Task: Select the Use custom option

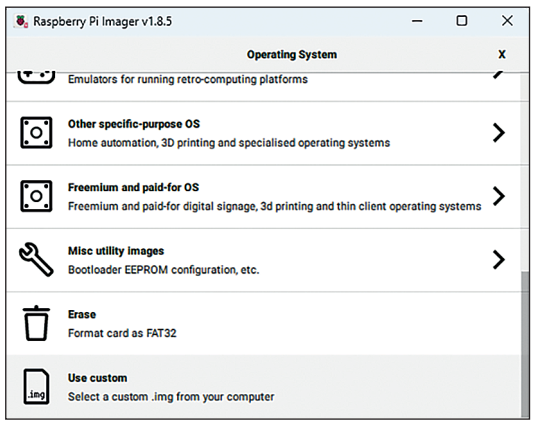Action: point(263,387)
